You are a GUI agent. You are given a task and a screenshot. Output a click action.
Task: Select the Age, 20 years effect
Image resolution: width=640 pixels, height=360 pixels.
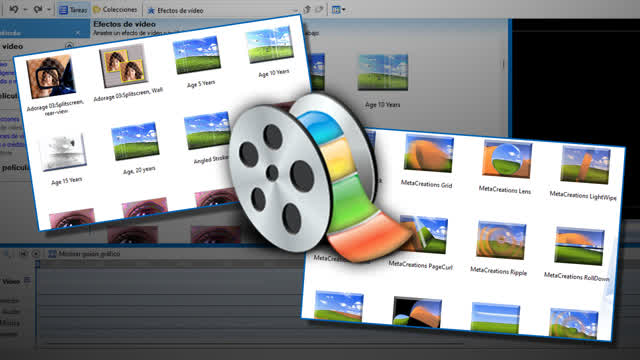tap(136, 141)
